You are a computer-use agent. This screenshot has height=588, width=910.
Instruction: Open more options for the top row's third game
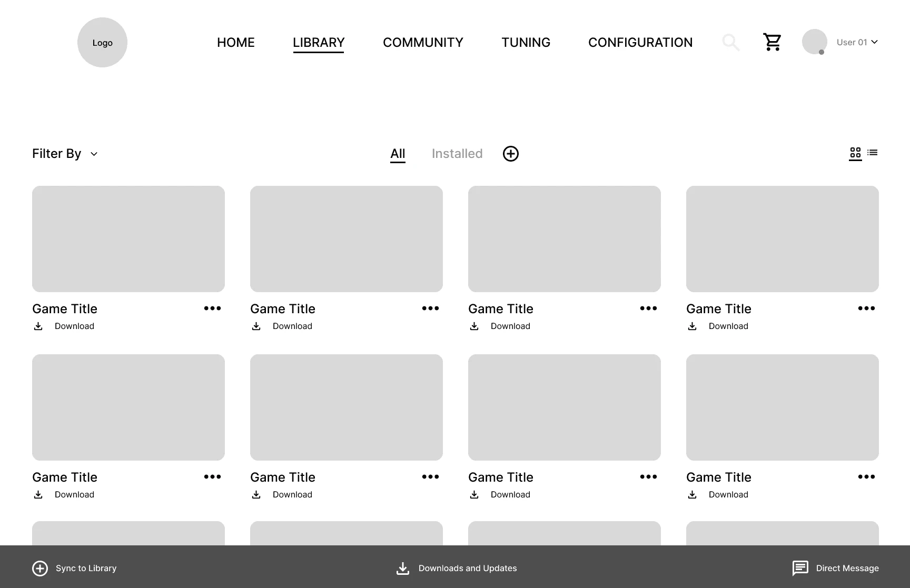point(648,308)
